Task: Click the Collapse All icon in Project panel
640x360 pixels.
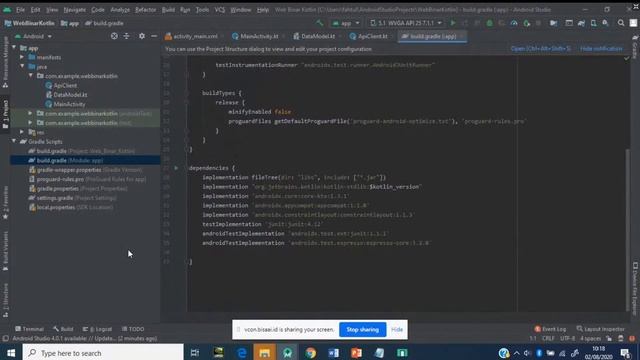Action: [127, 36]
